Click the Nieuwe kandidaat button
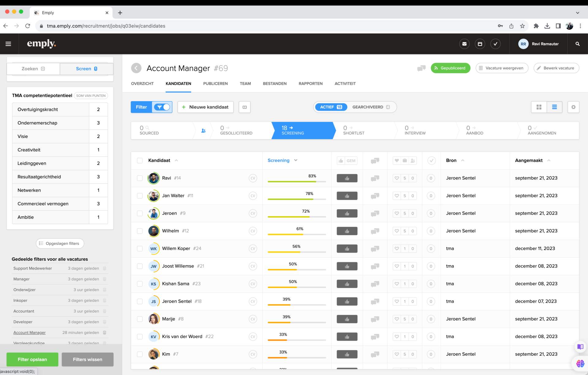 (x=205, y=107)
